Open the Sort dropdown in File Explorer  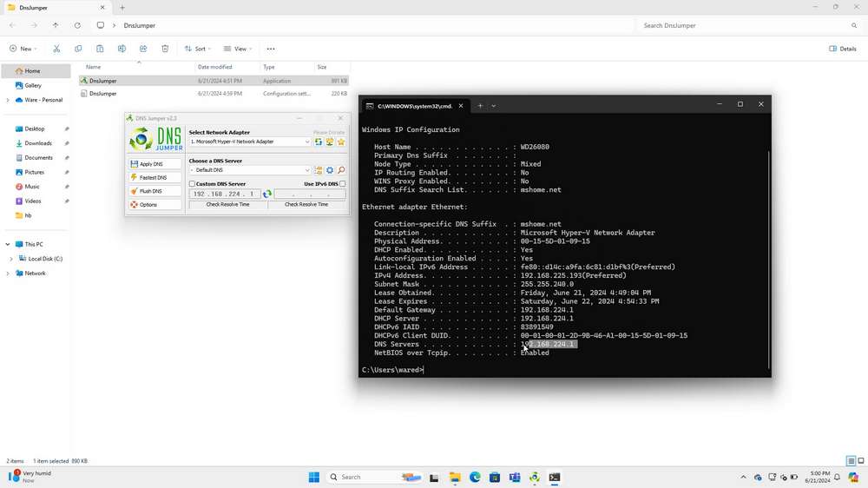(x=198, y=49)
